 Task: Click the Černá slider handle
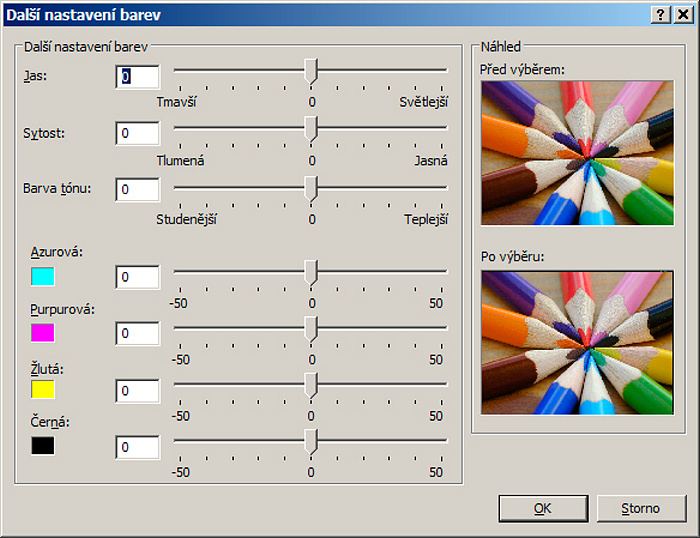[311, 441]
